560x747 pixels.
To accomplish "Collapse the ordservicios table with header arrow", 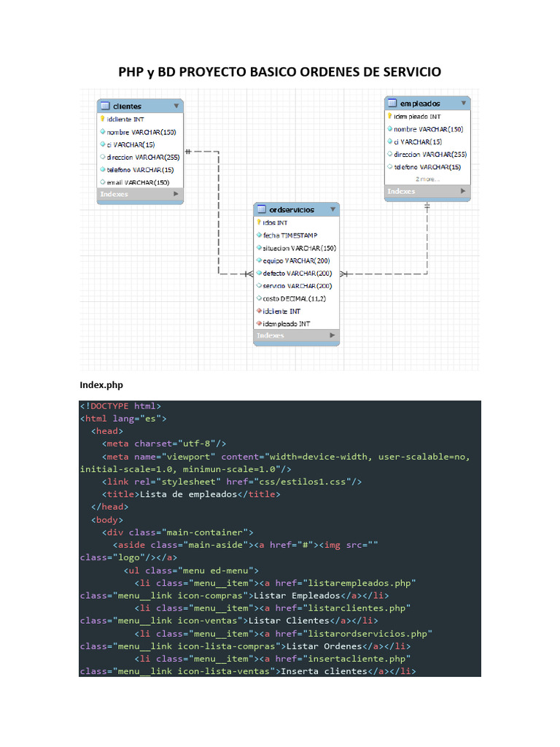I will (x=332, y=209).
